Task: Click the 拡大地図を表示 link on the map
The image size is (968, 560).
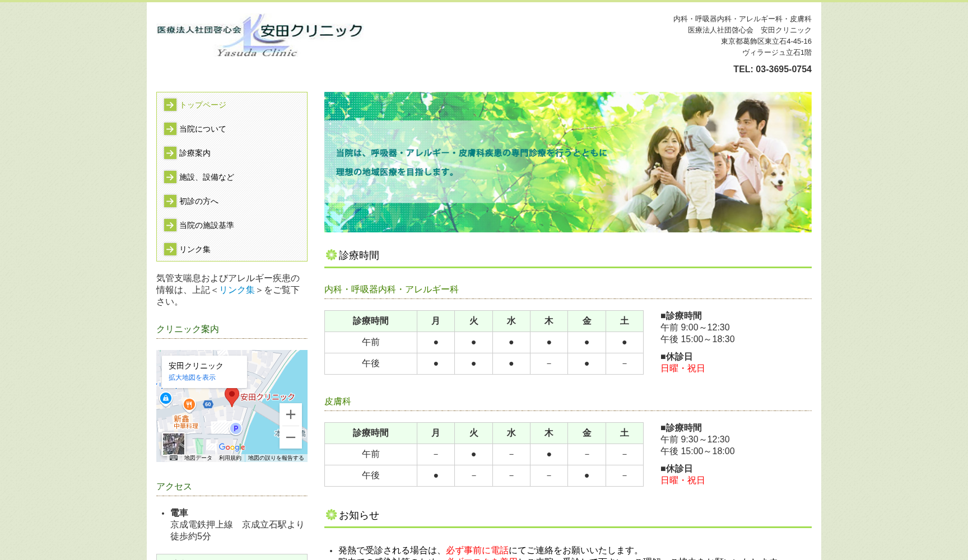Action: coord(192,377)
